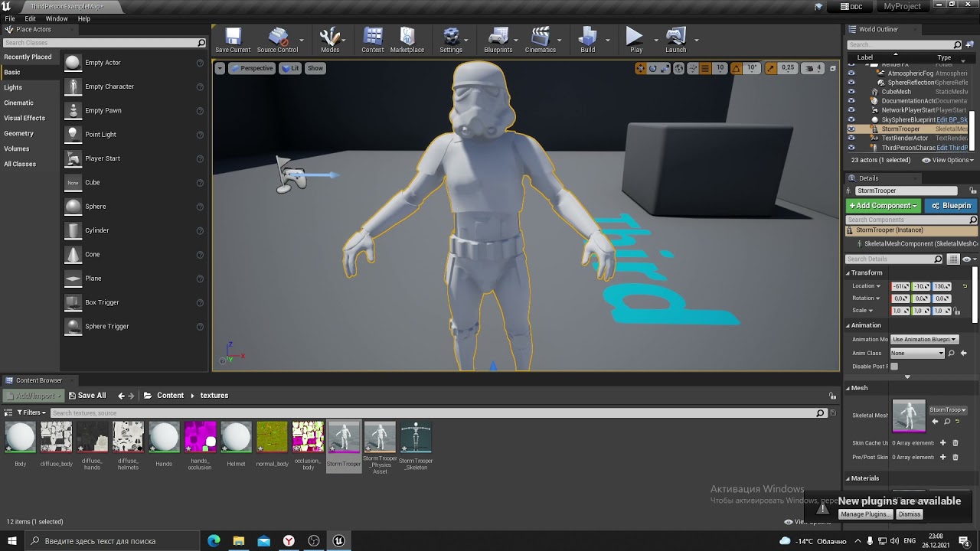Click the Add Component button
Screen dimensions: 980x551
[883, 206]
